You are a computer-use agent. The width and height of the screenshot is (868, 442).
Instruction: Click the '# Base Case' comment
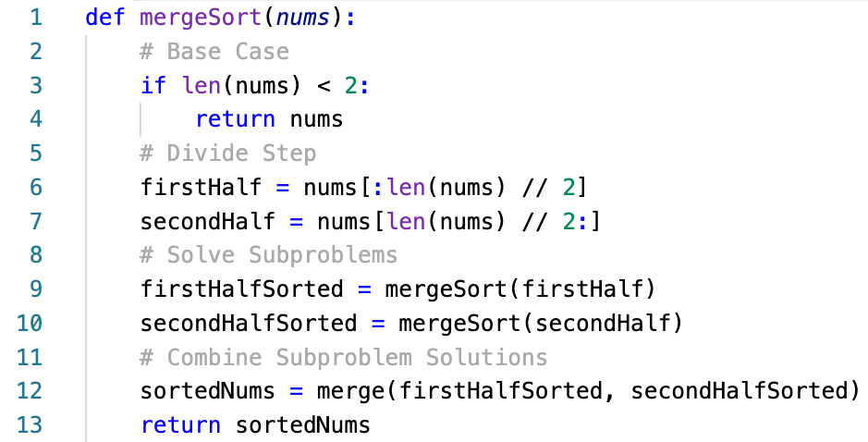point(214,52)
